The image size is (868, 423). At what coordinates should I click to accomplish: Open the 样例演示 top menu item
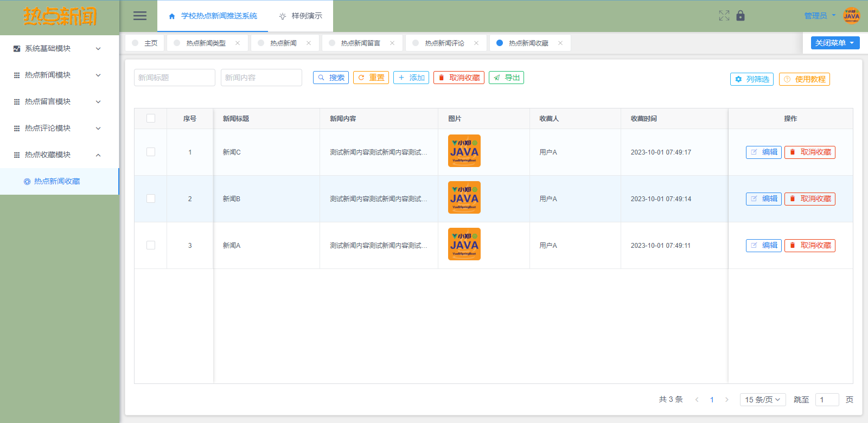301,16
